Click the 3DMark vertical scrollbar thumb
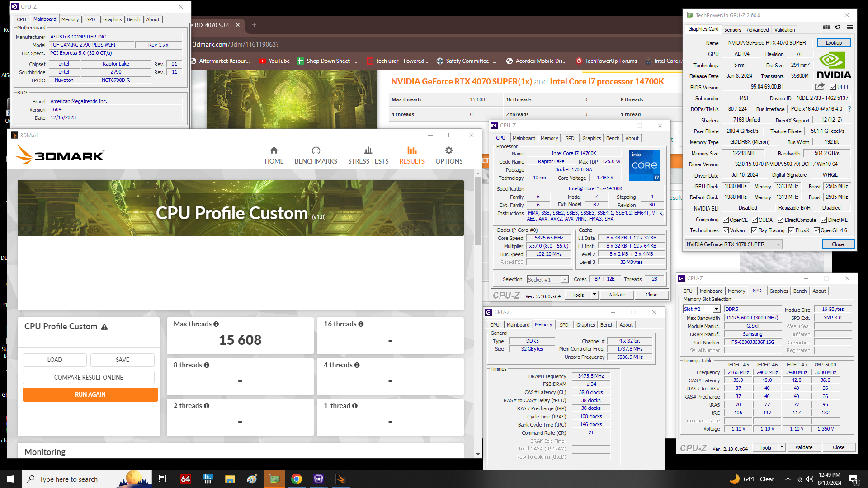The width and height of the screenshot is (868, 488). point(478,211)
